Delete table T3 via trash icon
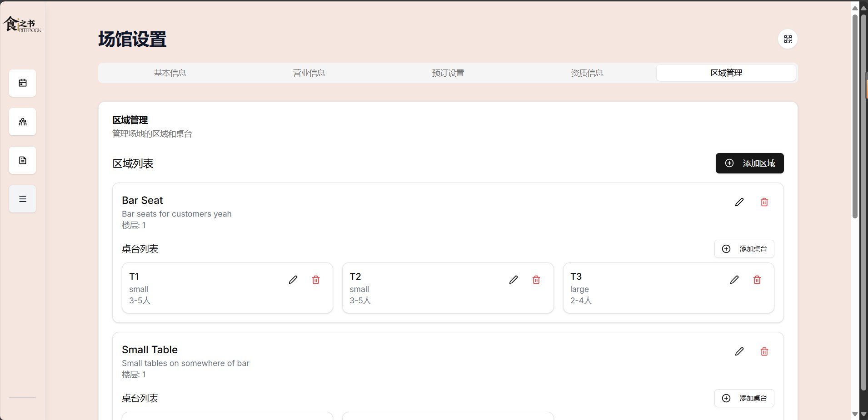 [x=757, y=280]
